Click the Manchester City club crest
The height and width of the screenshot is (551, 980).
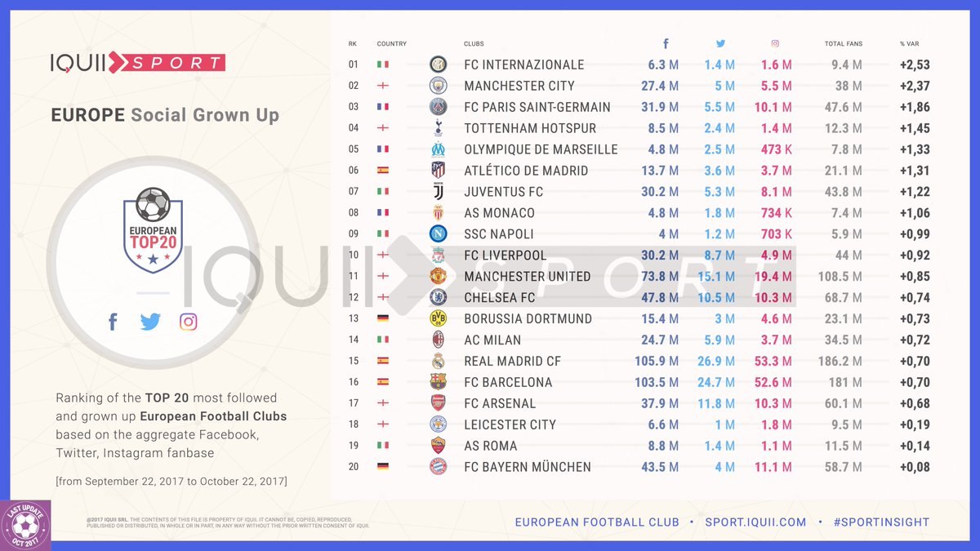point(439,86)
